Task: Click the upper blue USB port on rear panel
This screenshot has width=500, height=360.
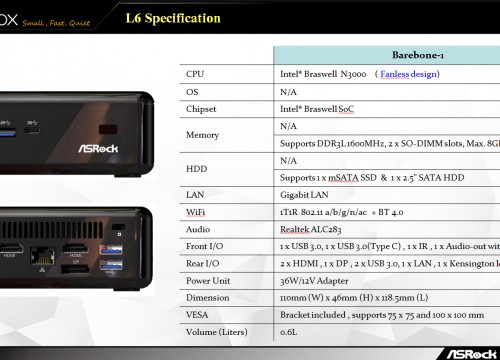Action: coord(111,250)
